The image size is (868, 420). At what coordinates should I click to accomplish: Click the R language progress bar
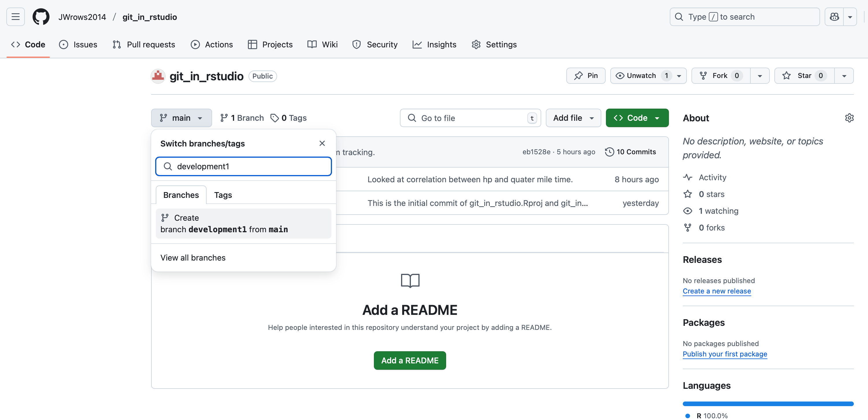768,404
